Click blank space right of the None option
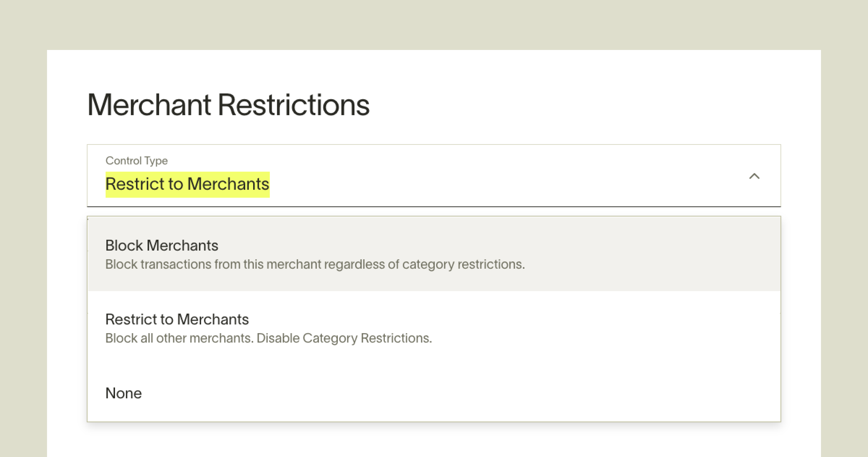The width and height of the screenshot is (868, 457). [472, 393]
